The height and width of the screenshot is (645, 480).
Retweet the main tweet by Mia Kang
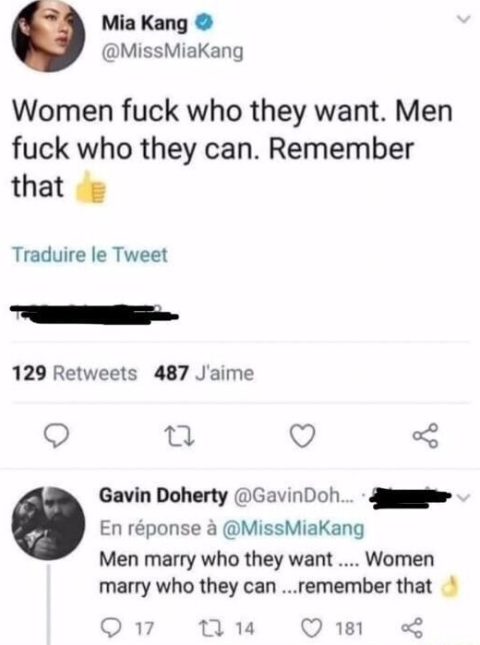pos(179,436)
